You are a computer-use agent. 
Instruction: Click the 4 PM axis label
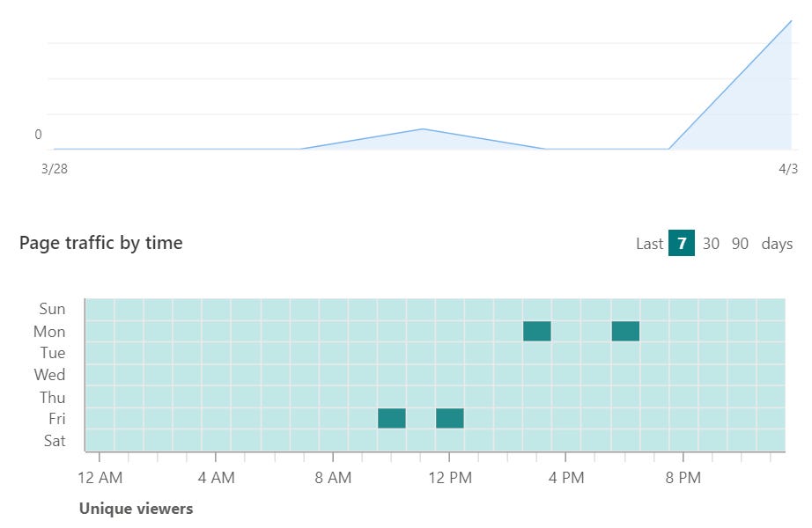[x=568, y=478]
